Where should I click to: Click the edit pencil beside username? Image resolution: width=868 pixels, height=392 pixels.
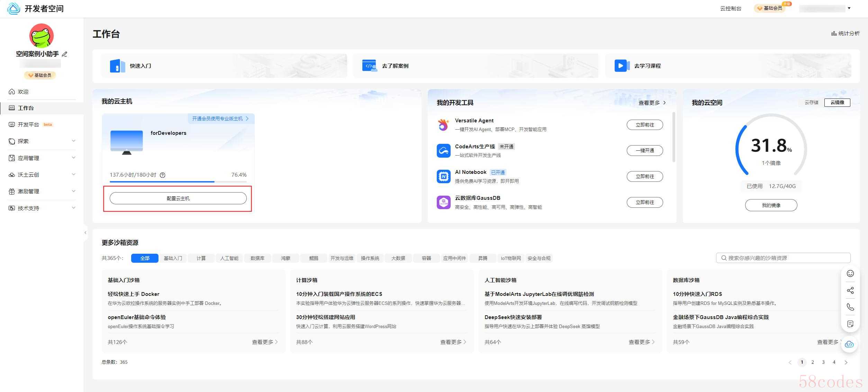(64, 54)
